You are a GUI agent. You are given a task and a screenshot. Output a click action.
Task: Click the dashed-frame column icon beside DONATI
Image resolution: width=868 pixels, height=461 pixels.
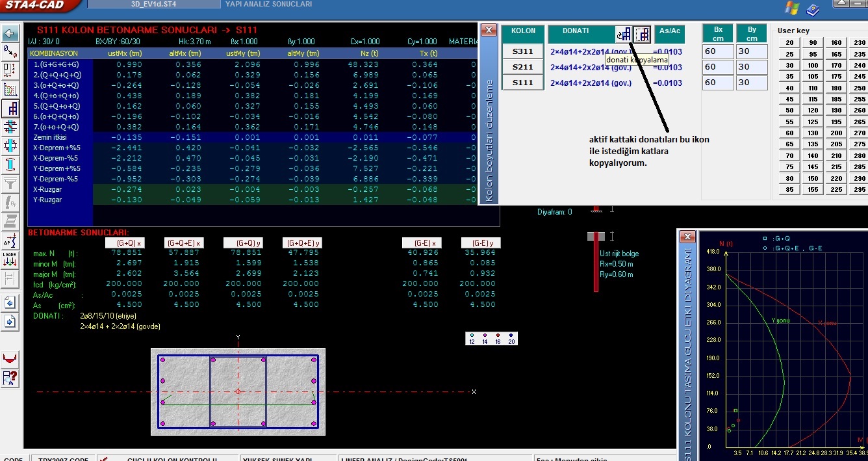(x=643, y=34)
